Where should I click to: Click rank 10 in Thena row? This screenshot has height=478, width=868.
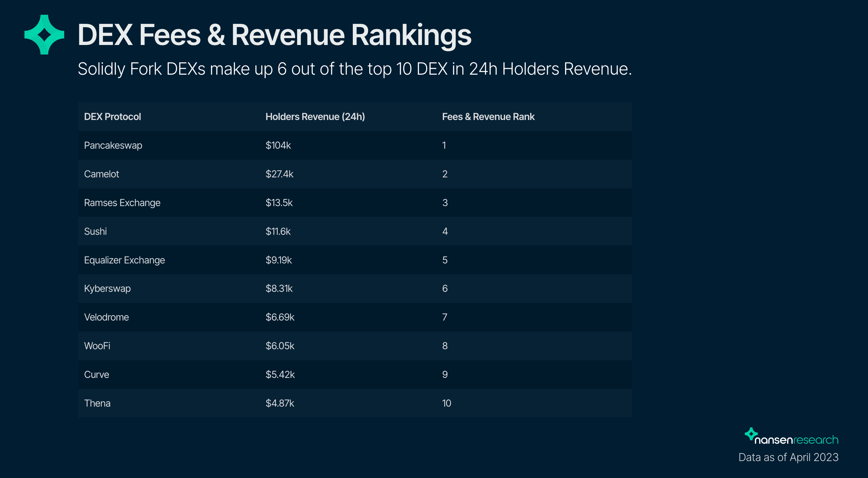point(446,403)
